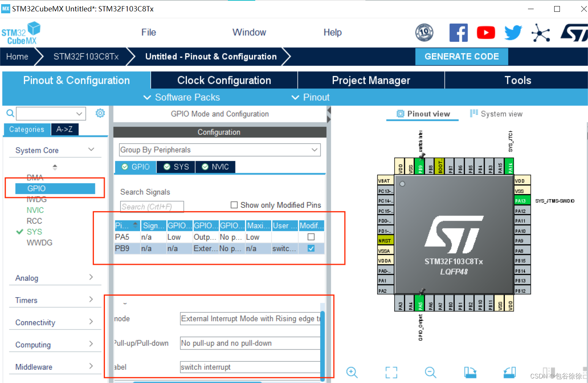Screen dimensions: 588x383
Task: Select the SYS configuration tab
Action: coord(176,167)
